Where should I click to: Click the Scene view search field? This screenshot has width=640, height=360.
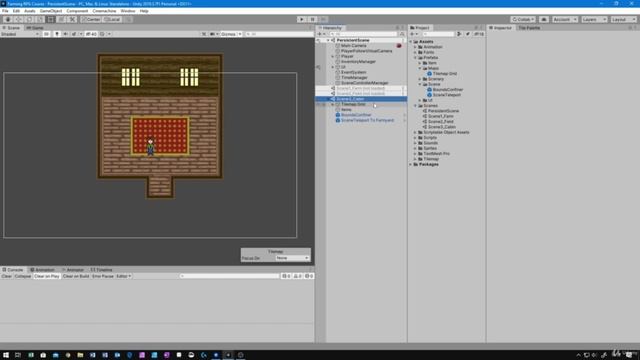pyautogui.click(x=279, y=34)
